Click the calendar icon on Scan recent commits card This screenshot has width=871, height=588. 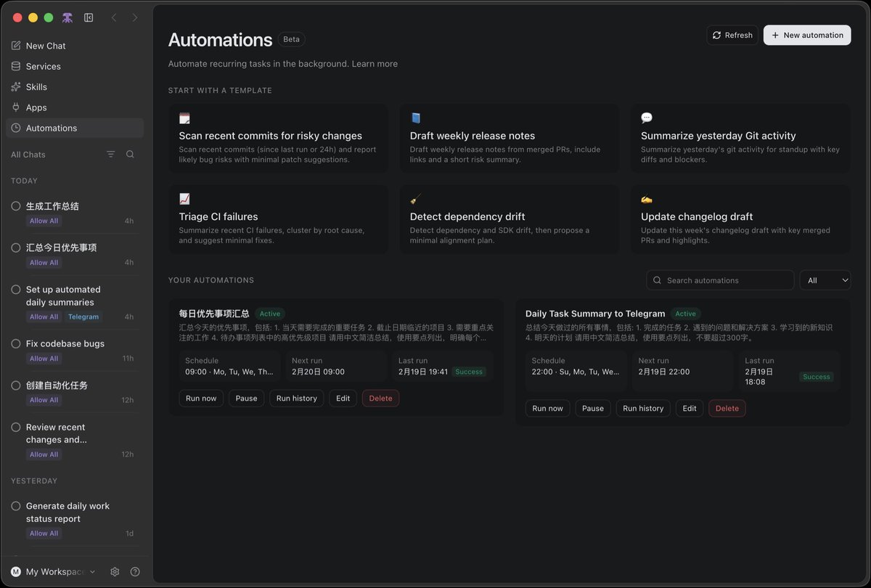pyautogui.click(x=184, y=118)
